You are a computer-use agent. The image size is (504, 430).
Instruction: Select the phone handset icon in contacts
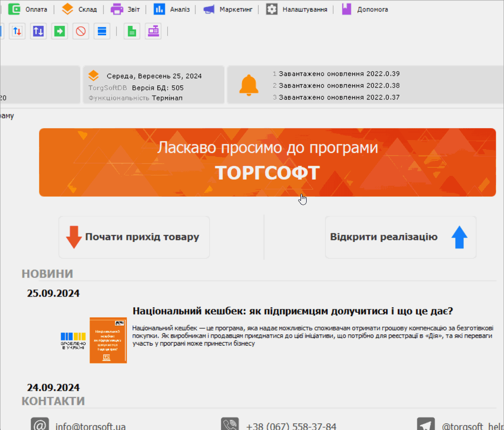(229, 423)
